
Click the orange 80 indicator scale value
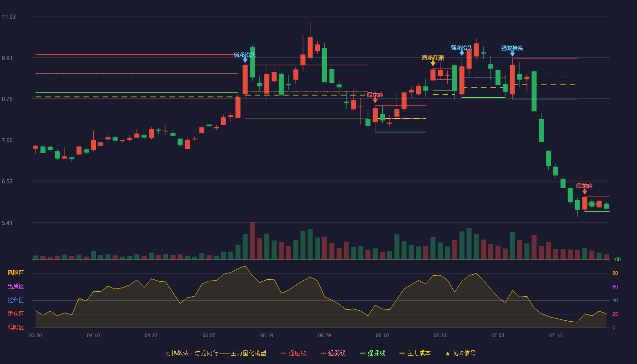[x=615, y=273]
